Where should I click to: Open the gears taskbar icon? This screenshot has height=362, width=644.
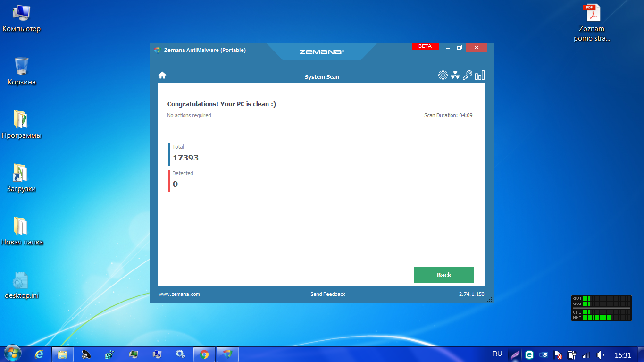point(181,354)
